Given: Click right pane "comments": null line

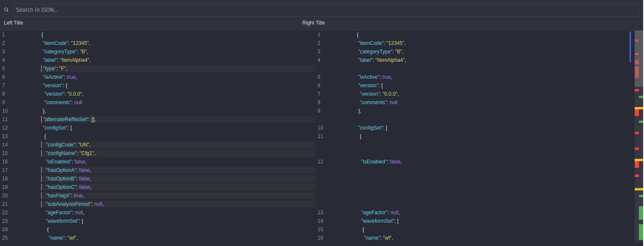Looking at the screenshot, I should coord(379,102).
